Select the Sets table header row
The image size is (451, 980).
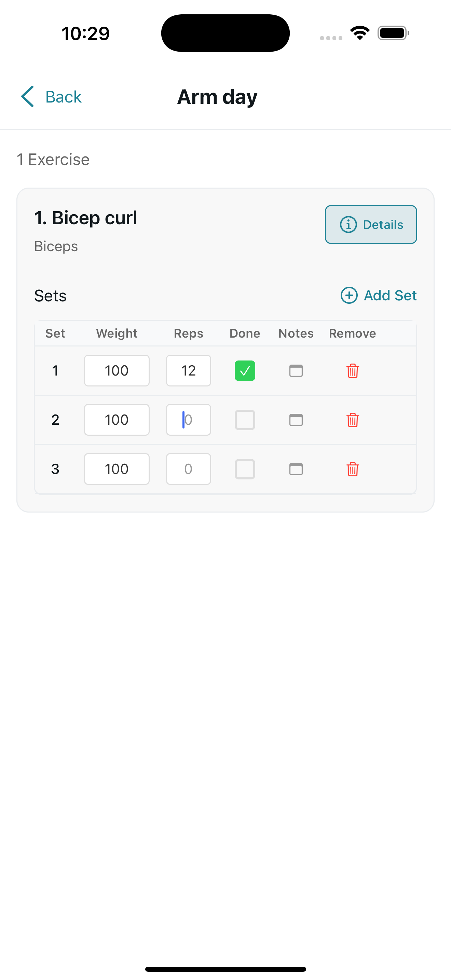[226, 333]
